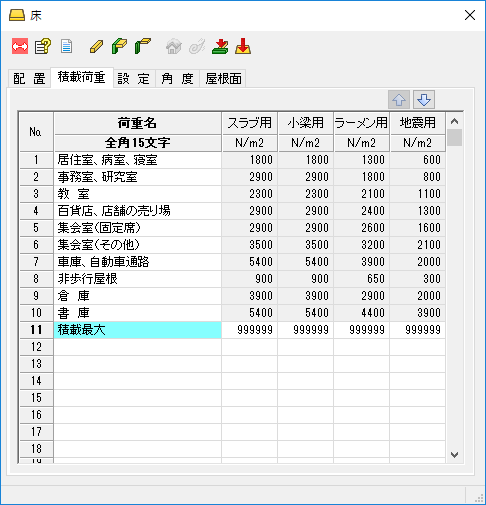Screen dimensions: 486x505
Task: Click row number 15 header
Action: [x=36, y=398]
